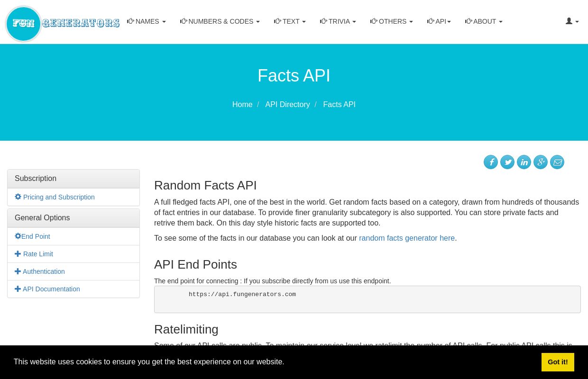The width and height of the screenshot is (588, 379).
Task: Click the Generators wordmark text logo
Action: (81, 23)
